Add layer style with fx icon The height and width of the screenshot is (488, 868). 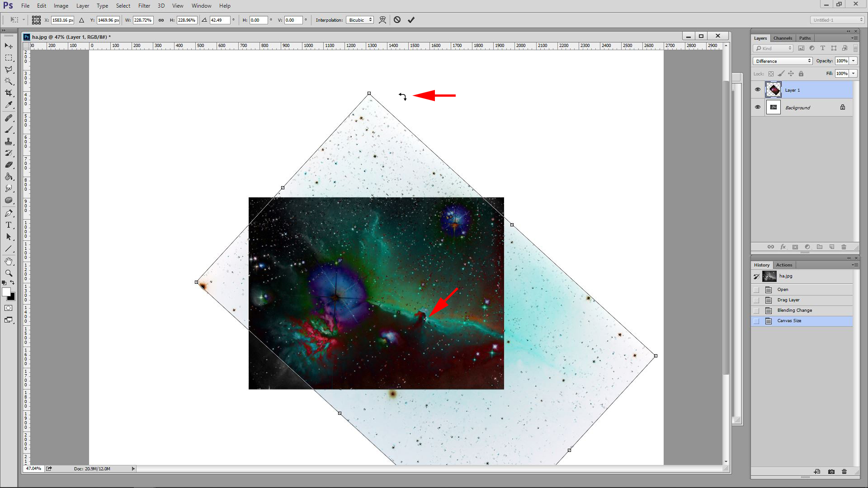(783, 247)
